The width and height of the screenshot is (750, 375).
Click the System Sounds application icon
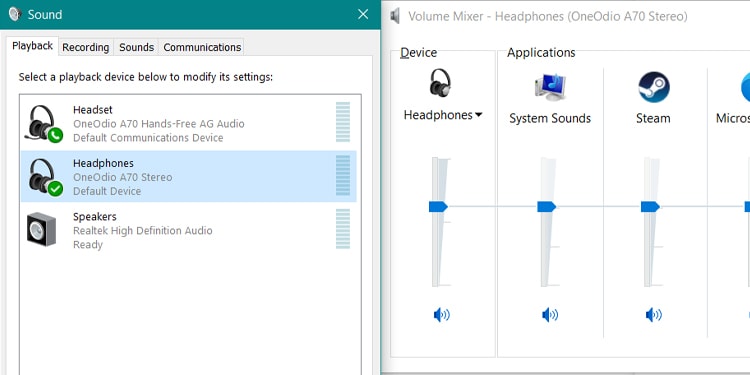pyautogui.click(x=550, y=88)
